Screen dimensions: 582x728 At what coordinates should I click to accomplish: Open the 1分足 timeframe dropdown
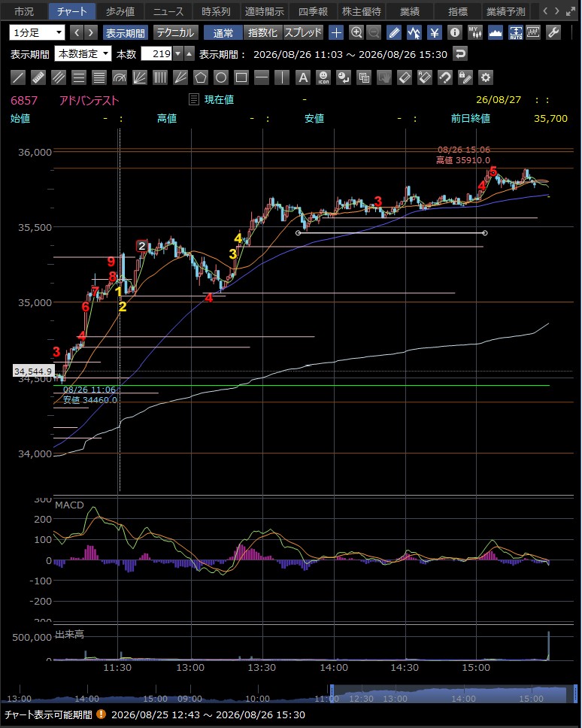[37, 32]
